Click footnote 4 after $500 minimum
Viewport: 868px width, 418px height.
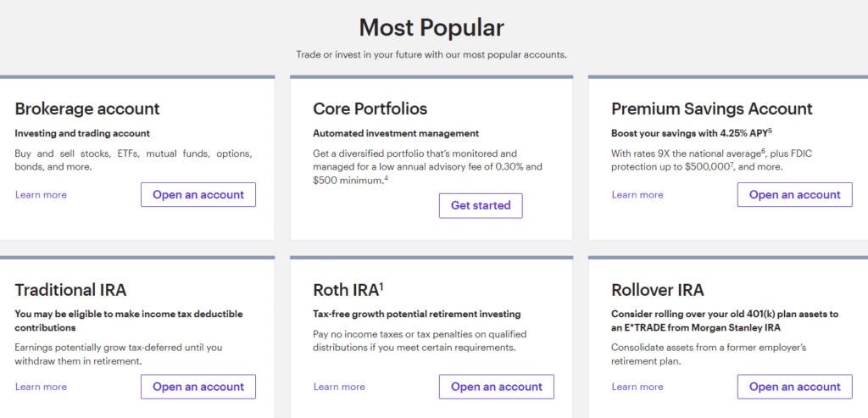(386, 177)
